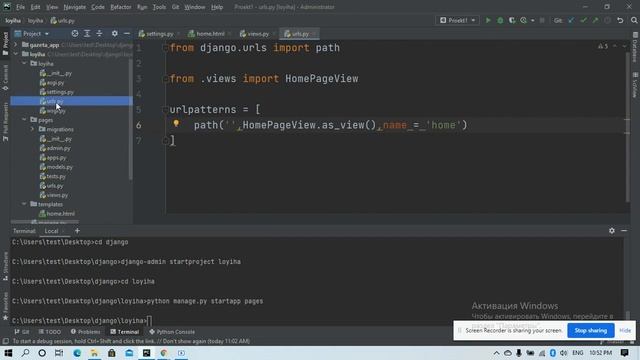Viewport: 640px width, 360px height.
Task: Click Hide link in screen recorder bar
Action: (x=625, y=330)
